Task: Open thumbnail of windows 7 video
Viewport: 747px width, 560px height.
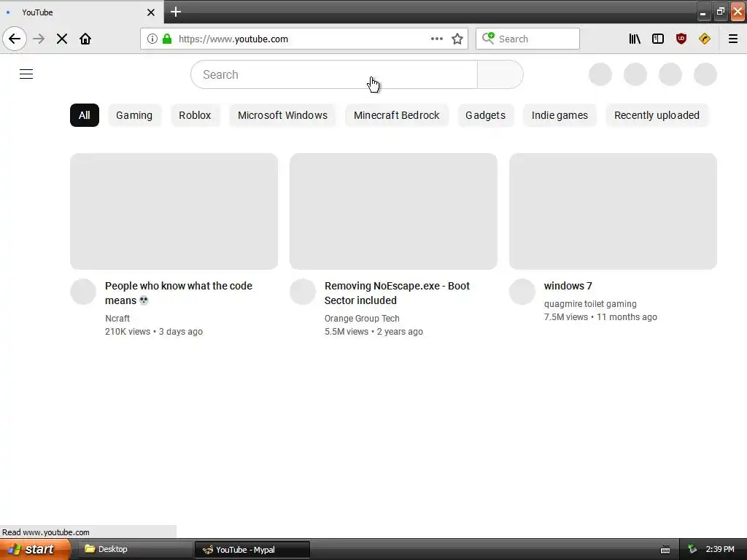Action: point(613,211)
